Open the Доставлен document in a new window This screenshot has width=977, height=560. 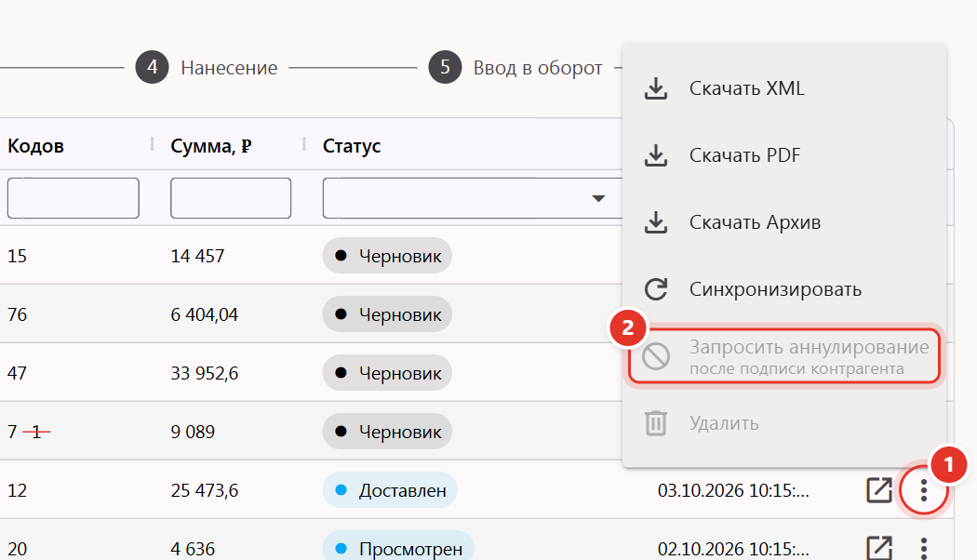click(x=879, y=490)
